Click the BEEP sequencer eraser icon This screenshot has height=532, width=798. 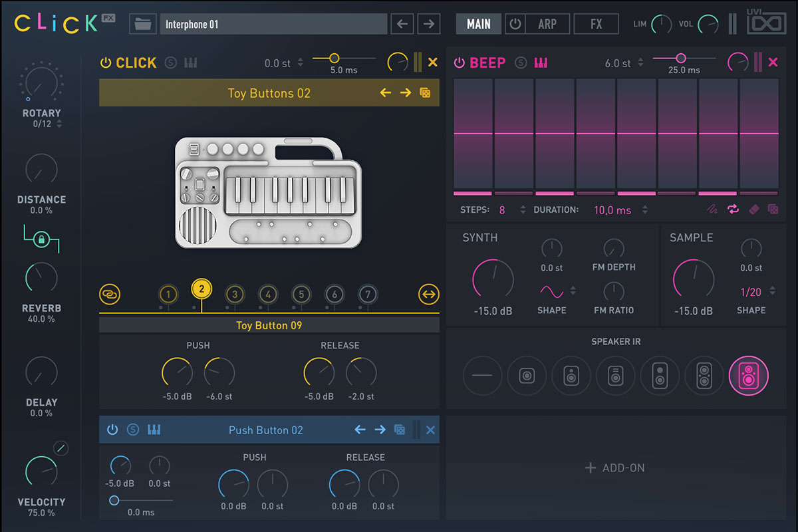coord(753,209)
